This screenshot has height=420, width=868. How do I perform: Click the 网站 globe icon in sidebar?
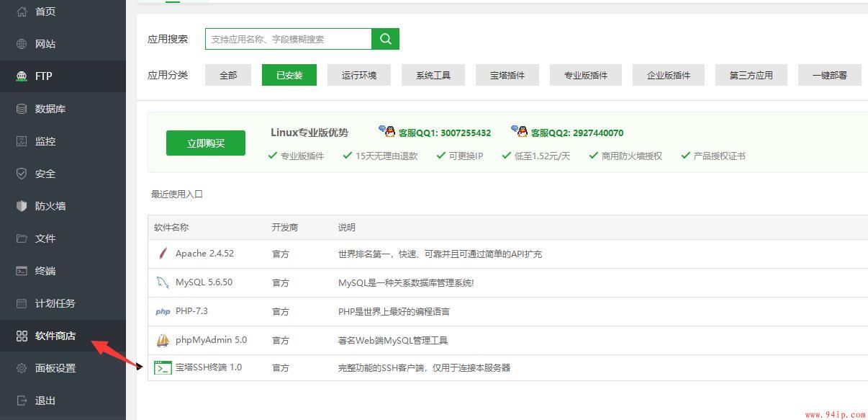point(22,44)
